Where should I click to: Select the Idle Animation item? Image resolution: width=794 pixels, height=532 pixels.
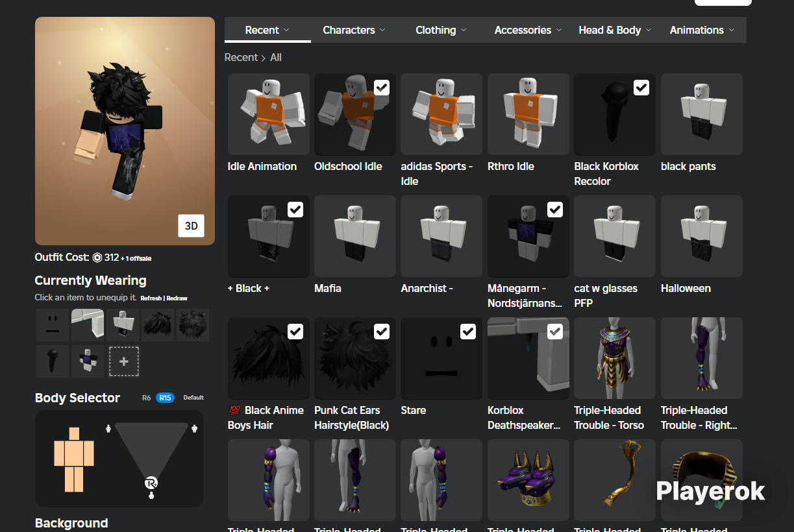269,114
